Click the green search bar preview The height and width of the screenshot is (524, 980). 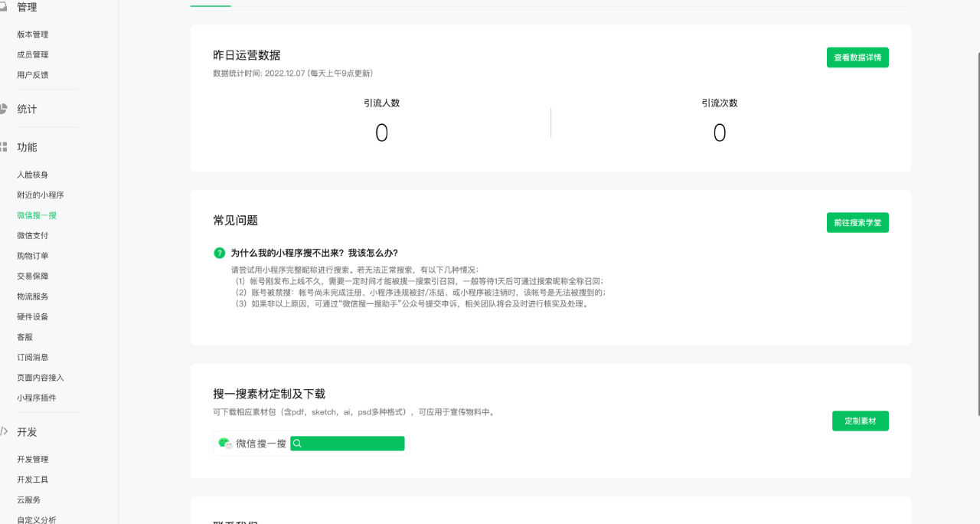pyautogui.click(x=348, y=444)
